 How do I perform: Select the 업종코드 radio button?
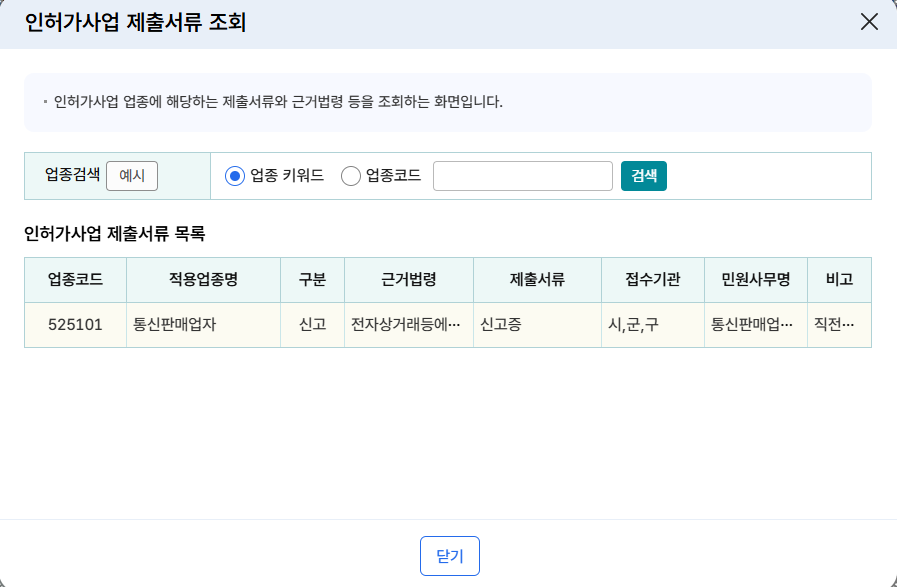pyautogui.click(x=351, y=176)
